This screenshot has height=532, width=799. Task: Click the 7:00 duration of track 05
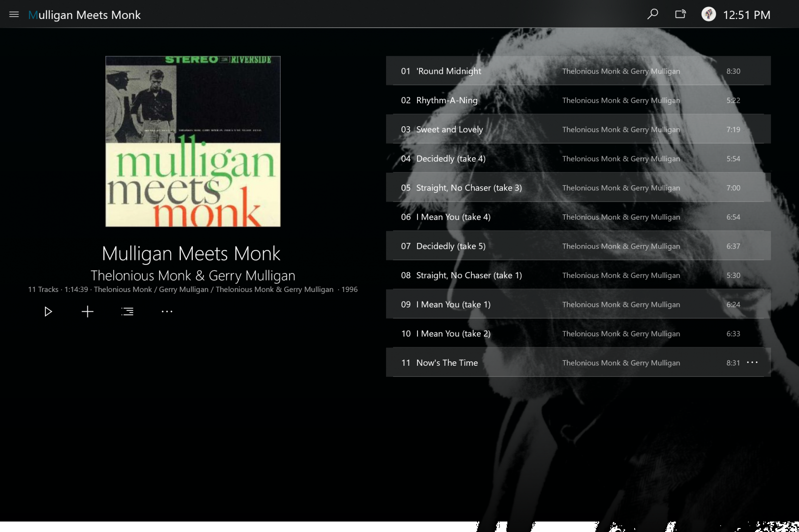733,188
